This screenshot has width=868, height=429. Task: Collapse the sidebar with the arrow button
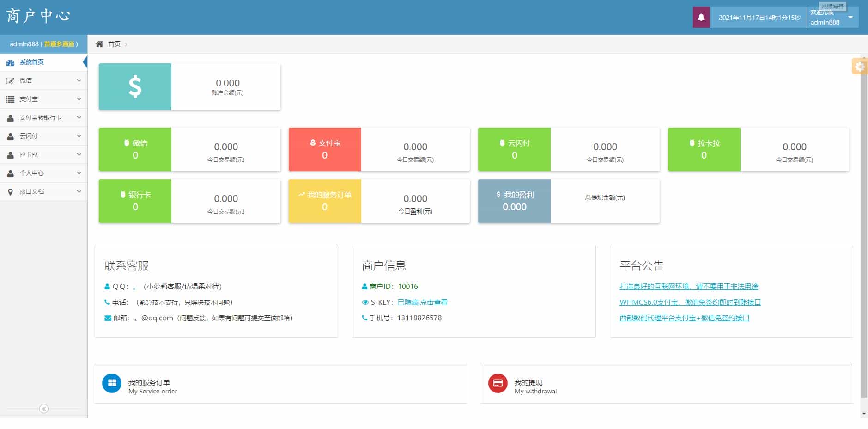[44, 409]
